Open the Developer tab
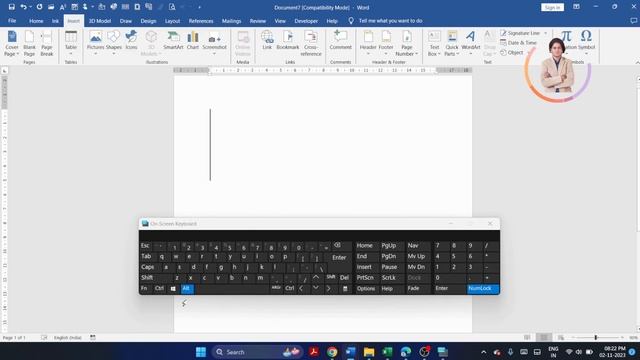The width and height of the screenshot is (640, 360). click(x=306, y=21)
